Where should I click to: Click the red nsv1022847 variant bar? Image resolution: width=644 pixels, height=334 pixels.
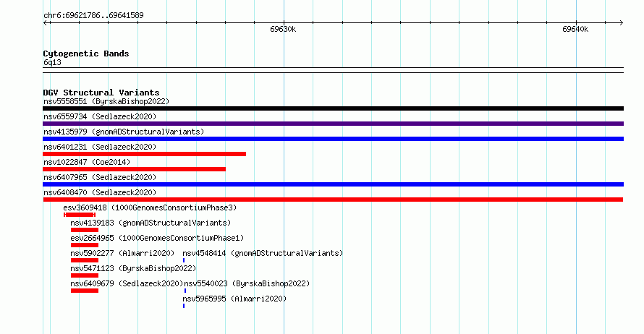point(134,169)
